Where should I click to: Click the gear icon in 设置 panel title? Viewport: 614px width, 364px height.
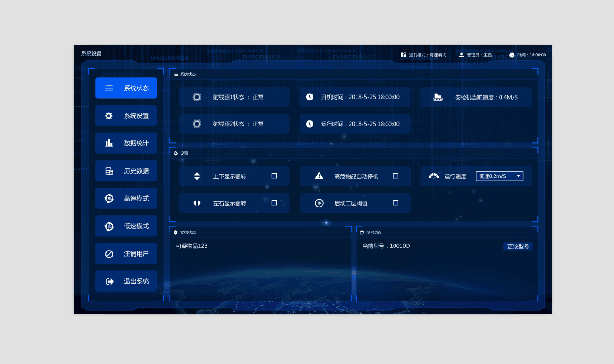point(176,153)
